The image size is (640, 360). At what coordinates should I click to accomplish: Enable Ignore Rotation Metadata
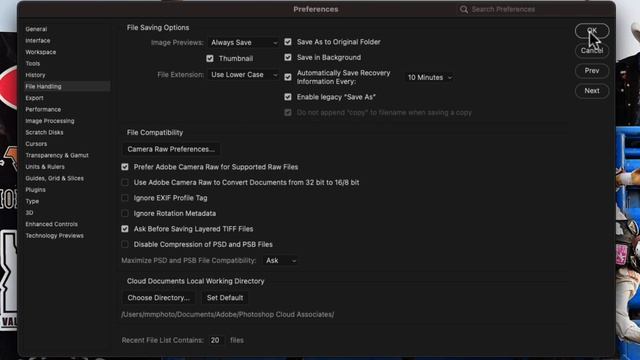coord(125,213)
